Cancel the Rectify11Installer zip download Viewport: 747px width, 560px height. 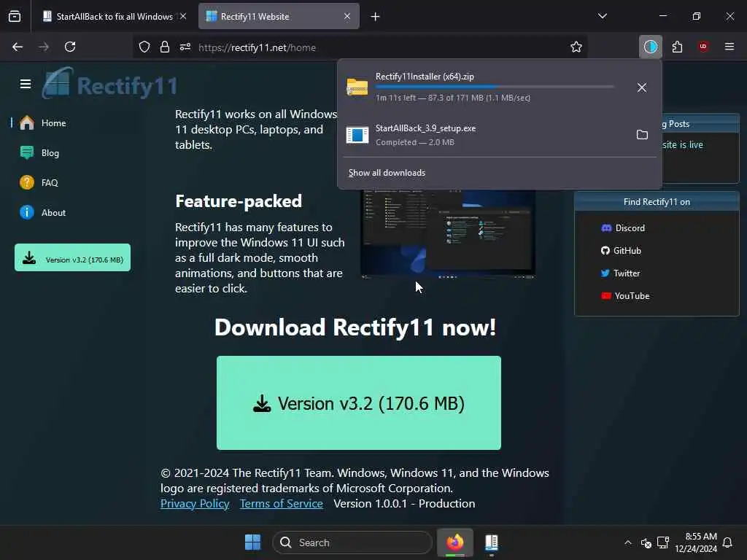click(642, 87)
